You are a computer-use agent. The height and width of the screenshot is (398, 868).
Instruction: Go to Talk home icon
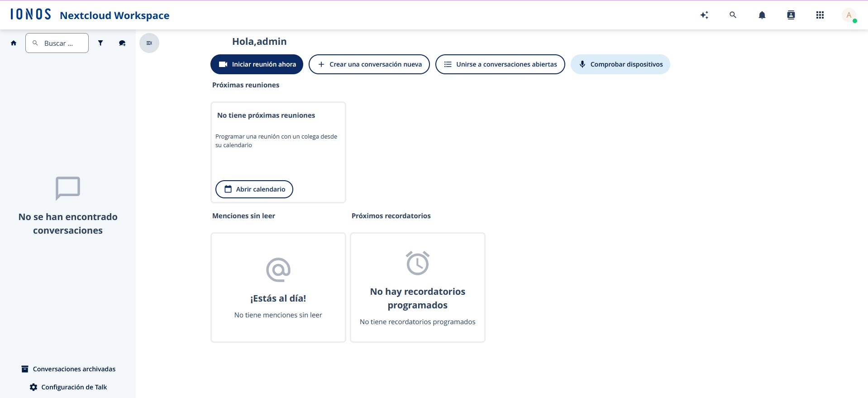[x=14, y=43]
